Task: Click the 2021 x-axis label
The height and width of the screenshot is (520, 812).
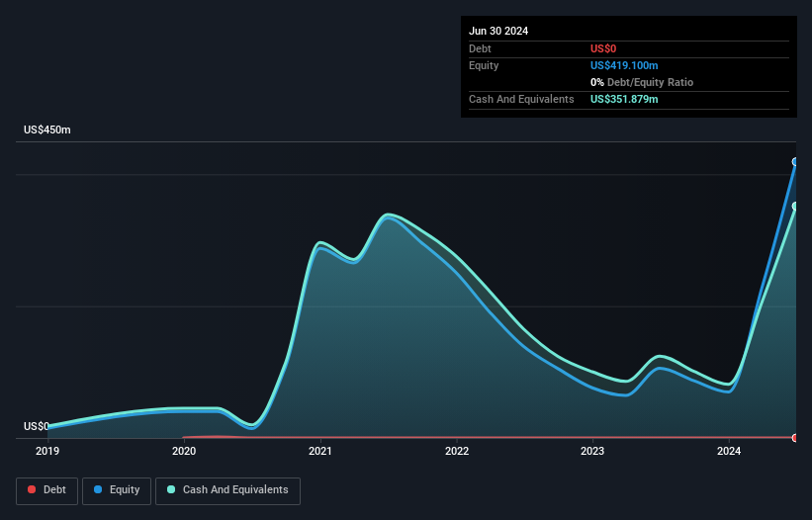Action: (x=320, y=451)
